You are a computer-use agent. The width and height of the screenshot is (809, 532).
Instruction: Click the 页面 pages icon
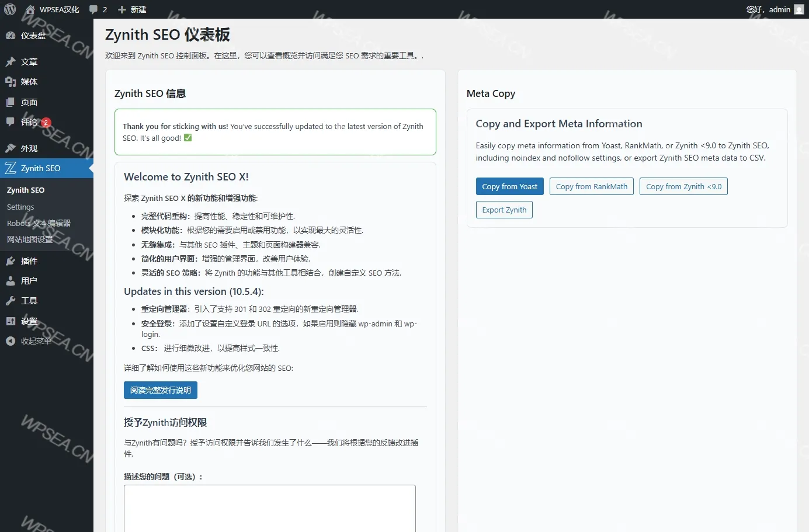[11, 102]
